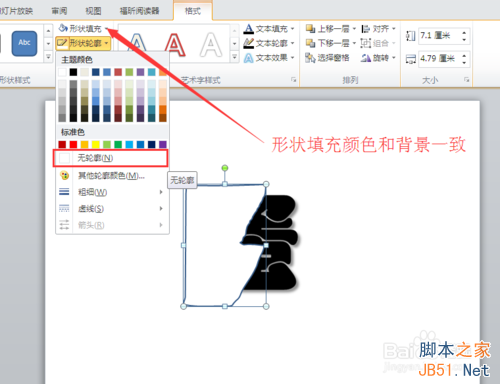Pick the dark red standard color swatch
This screenshot has width=500, height=384.
click(x=62, y=144)
